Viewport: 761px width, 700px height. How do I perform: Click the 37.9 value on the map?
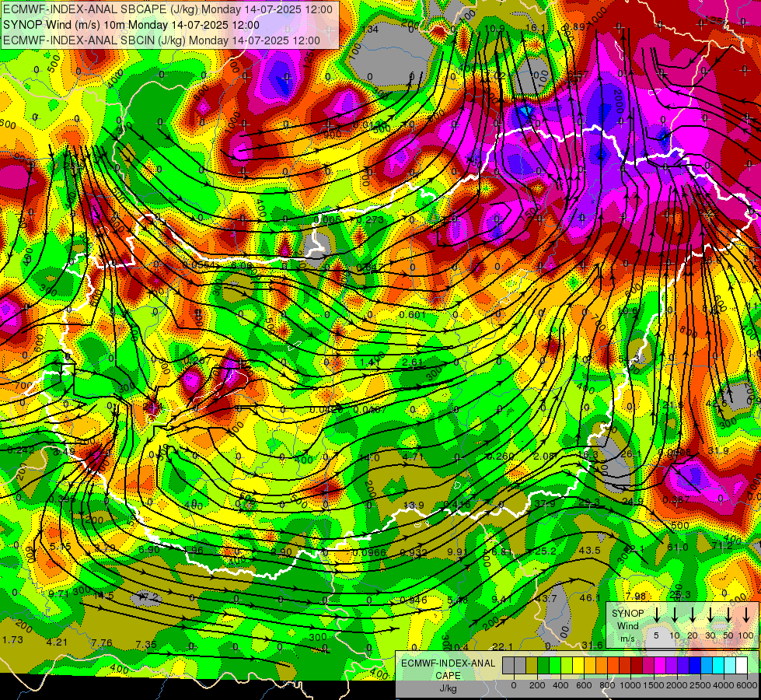coord(545,504)
